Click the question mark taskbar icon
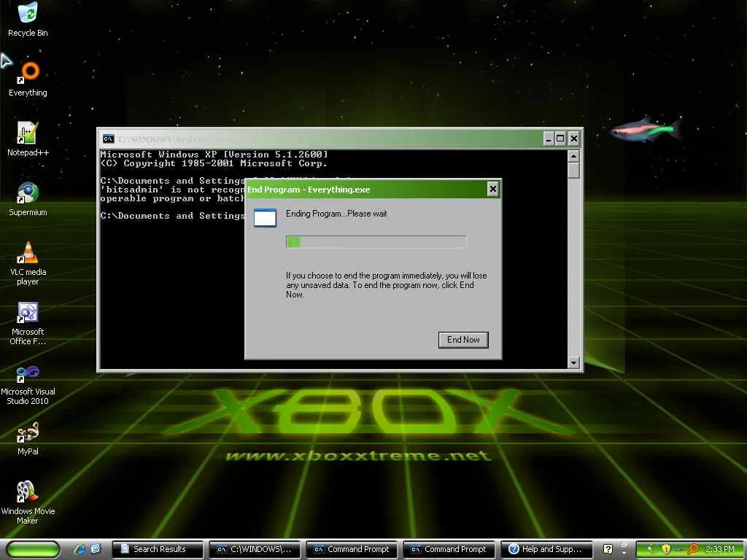The height and width of the screenshot is (560, 747). [x=608, y=549]
